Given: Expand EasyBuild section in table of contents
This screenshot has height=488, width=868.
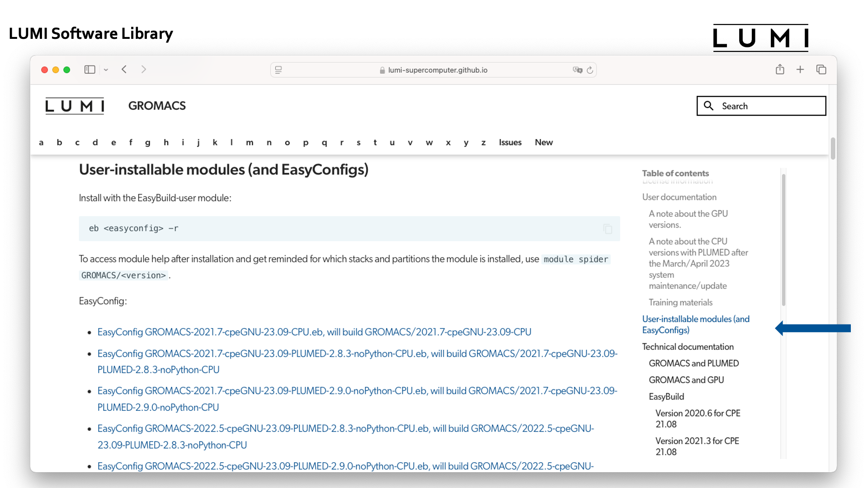Looking at the screenshot, I should tap(666, 396).
